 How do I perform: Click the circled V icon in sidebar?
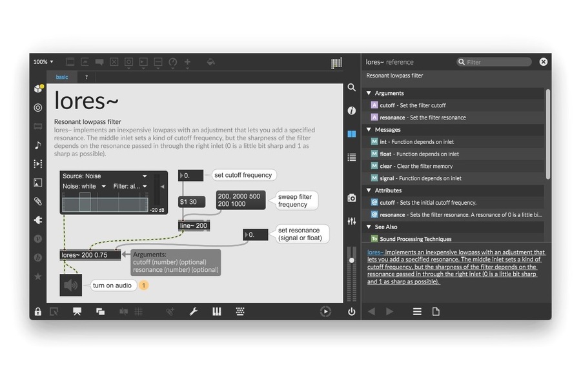[38, 239]
